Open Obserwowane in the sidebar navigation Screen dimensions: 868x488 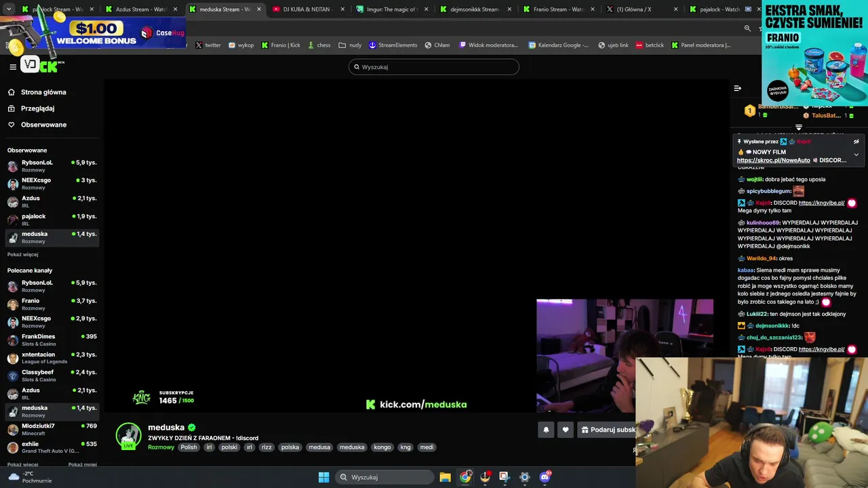coord(43,125)
